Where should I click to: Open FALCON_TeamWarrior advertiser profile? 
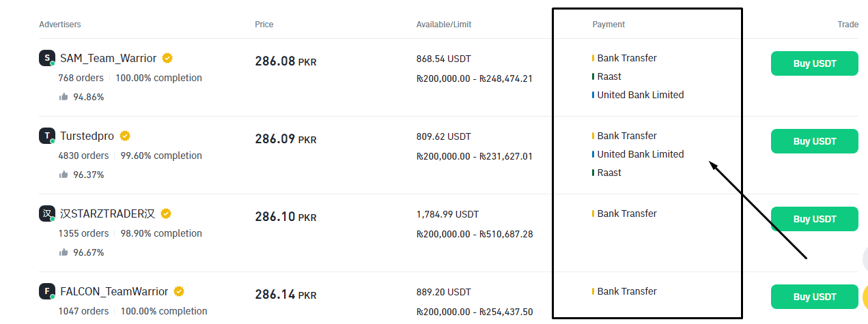(x=114, y=291)
